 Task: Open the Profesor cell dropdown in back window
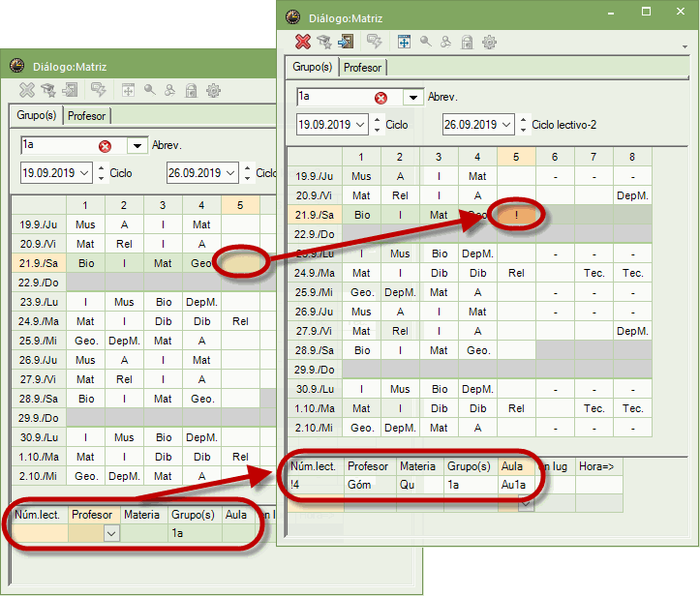pyautogui.click(x=111, y=533)
